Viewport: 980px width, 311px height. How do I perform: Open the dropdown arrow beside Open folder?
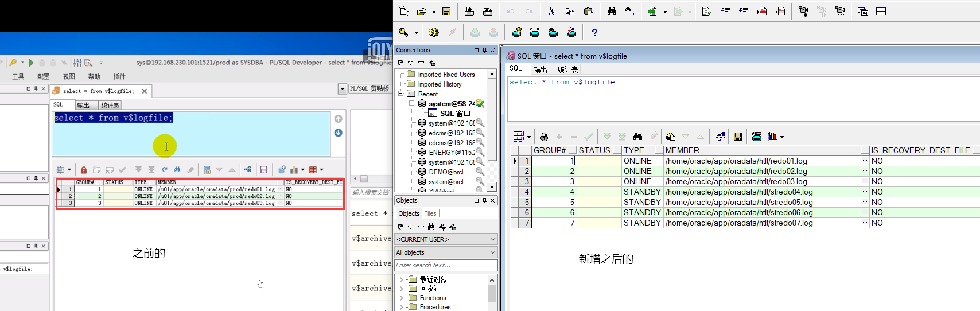(x=434, y=11)
